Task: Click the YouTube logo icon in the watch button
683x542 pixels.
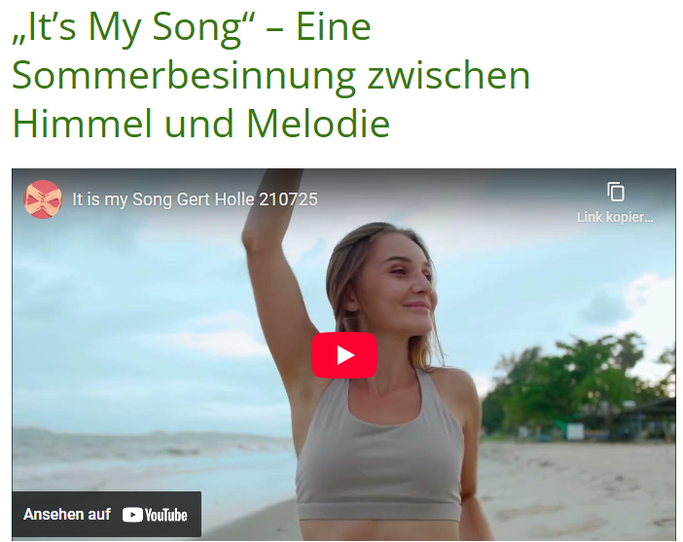Action: [x=132, y=515]
